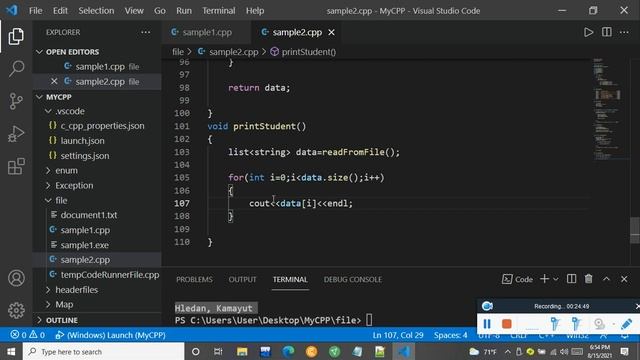This screenshot has width=640, height=360.
Task: Open the Help menu
Action: click(255, 11)
